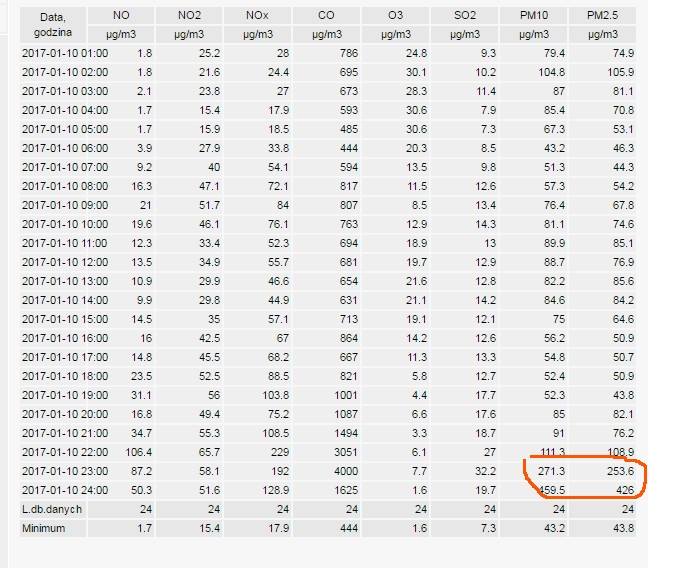This screenshot has height=568, width=699.
Task: Click the PM10 column header
Action: click(534, 16)
